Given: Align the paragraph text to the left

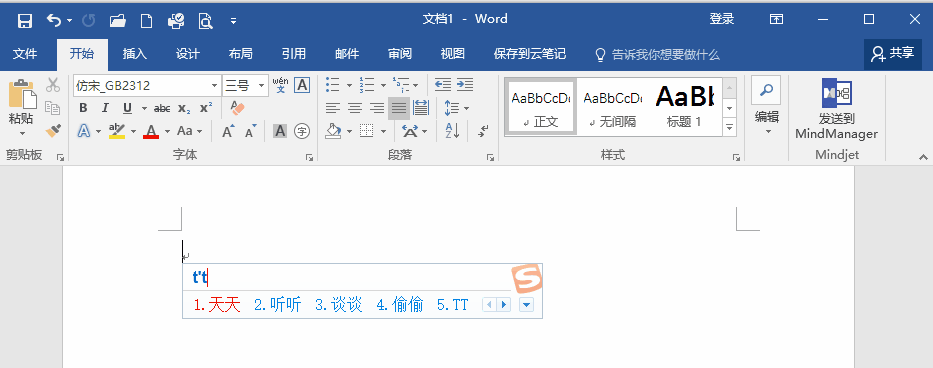Looking at the screenshot, I should click(333, 108).
